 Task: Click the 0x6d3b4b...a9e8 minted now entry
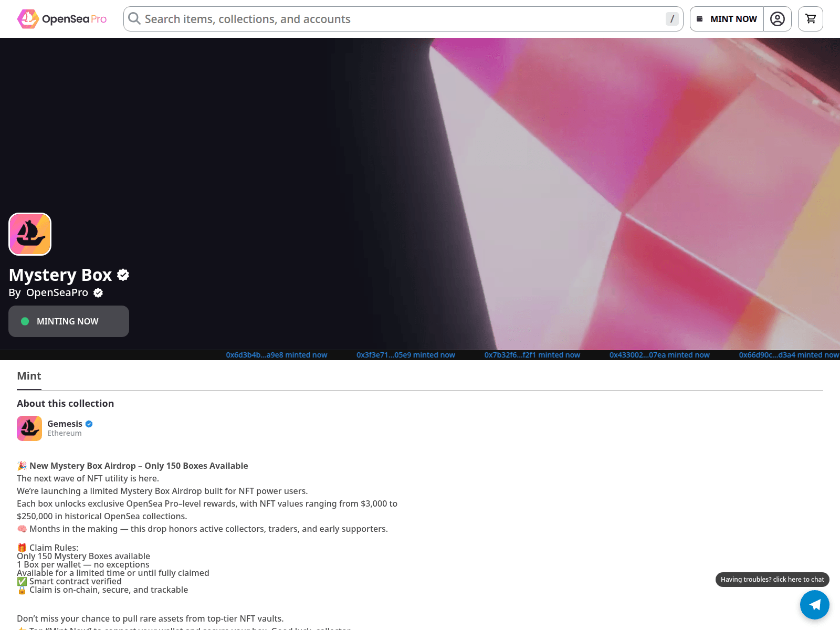click(x=276, y=355)
